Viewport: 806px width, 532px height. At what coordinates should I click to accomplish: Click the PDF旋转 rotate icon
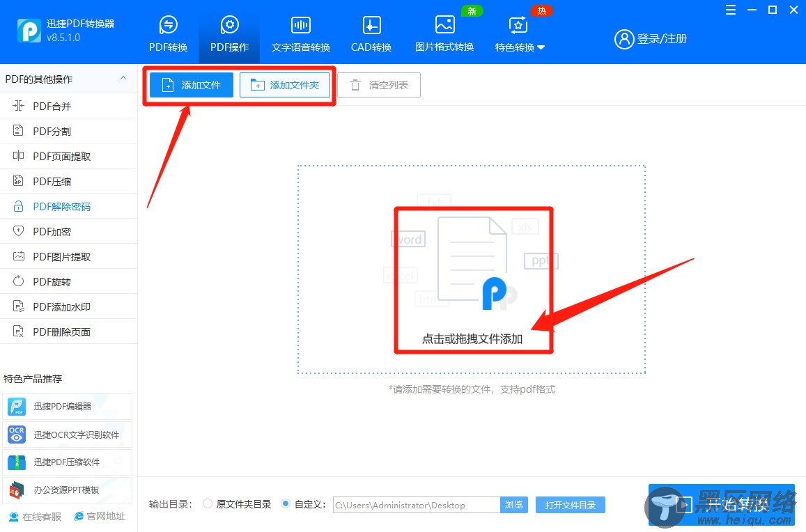[19, 281]
